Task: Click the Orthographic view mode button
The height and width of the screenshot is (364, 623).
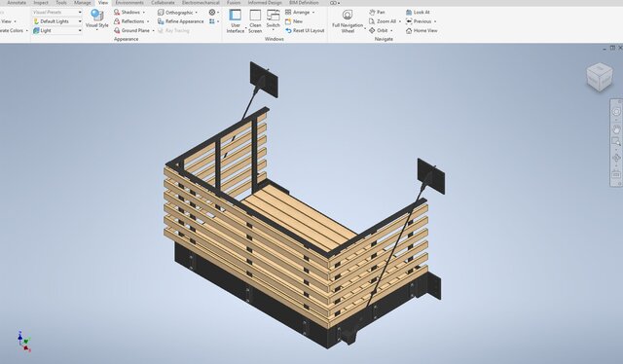Action: 175,13
